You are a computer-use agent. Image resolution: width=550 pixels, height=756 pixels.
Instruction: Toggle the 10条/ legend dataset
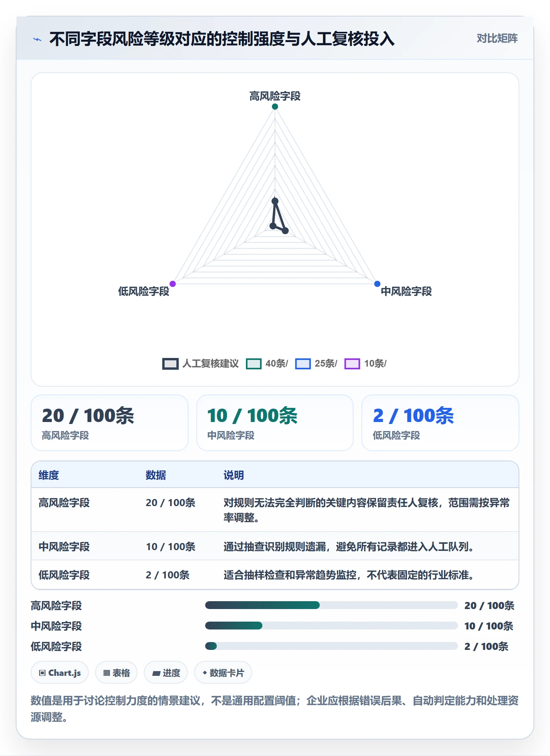[365, 363]
